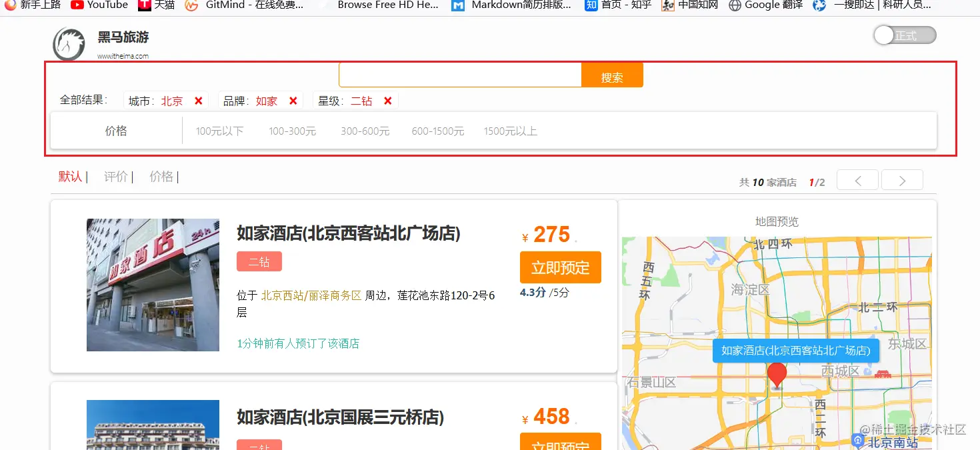The height and width of the screenshot is (450, 980).
Task: Open 如家酒店(北京国展三元桥店) photo
Action: [153, 425]
